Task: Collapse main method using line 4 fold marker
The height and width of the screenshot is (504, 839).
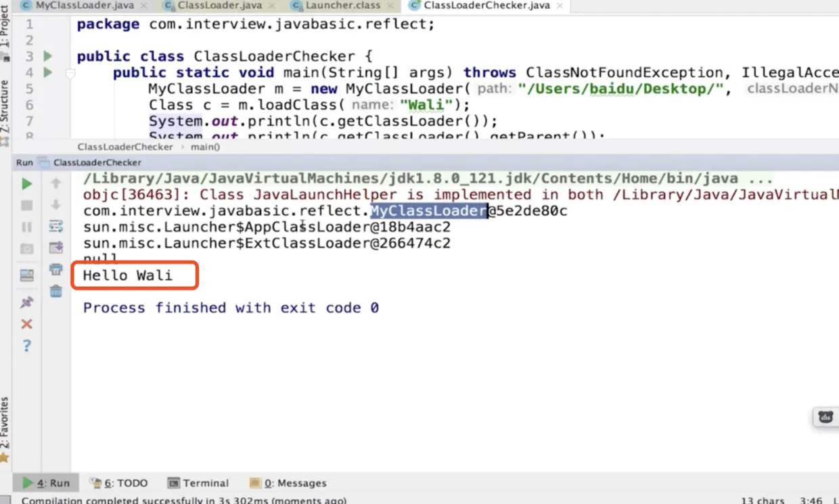Action: click(x=69, y=72)
